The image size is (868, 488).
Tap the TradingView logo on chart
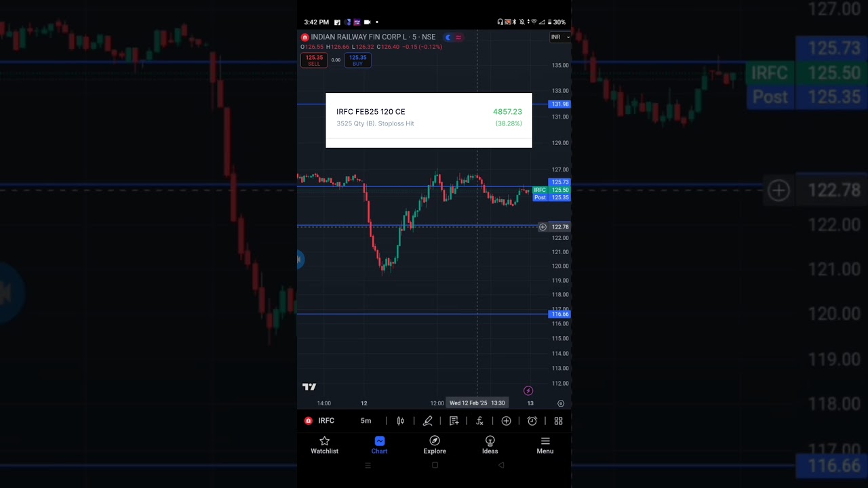click(x=309, y=387)
